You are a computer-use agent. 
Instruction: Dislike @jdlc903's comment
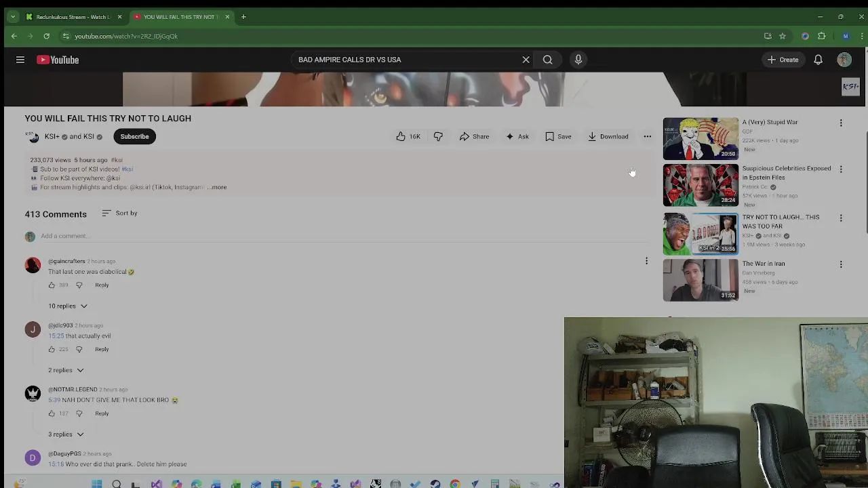(x=79, y=349)
